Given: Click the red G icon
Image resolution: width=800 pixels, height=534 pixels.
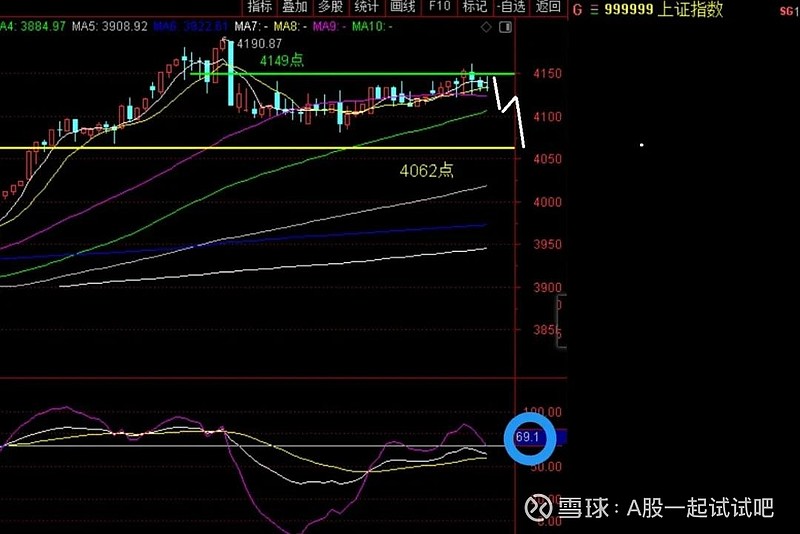Looking at the screenshot, I should pyautogui.click(x=577, y=10).
